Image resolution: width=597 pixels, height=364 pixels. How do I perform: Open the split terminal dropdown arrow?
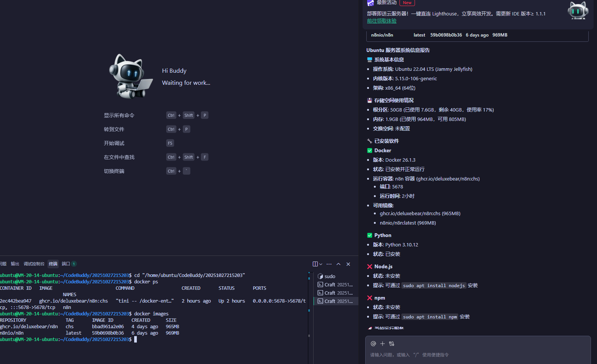point(321,264)
